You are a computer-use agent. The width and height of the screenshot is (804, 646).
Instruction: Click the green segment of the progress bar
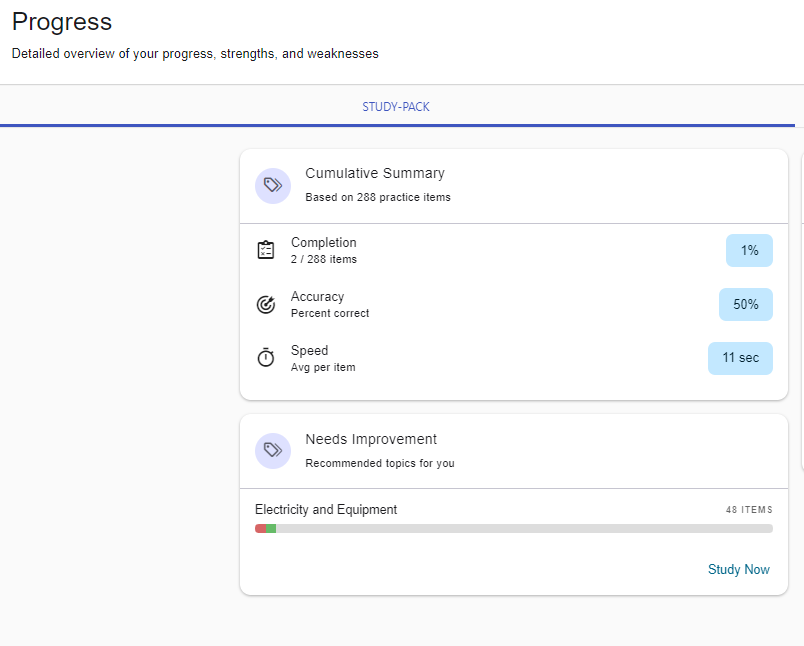tap(271, 529)
